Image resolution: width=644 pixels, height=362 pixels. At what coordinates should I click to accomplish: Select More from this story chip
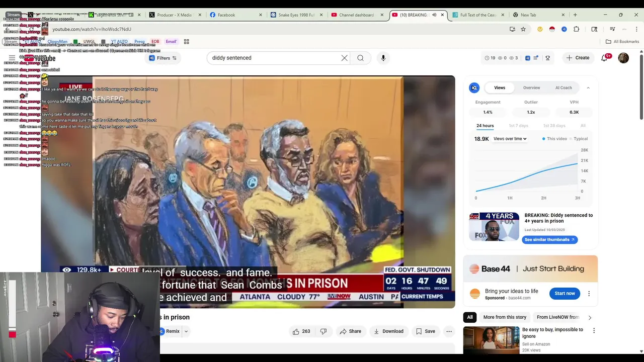pyautogui.click(x=505, y=317)
